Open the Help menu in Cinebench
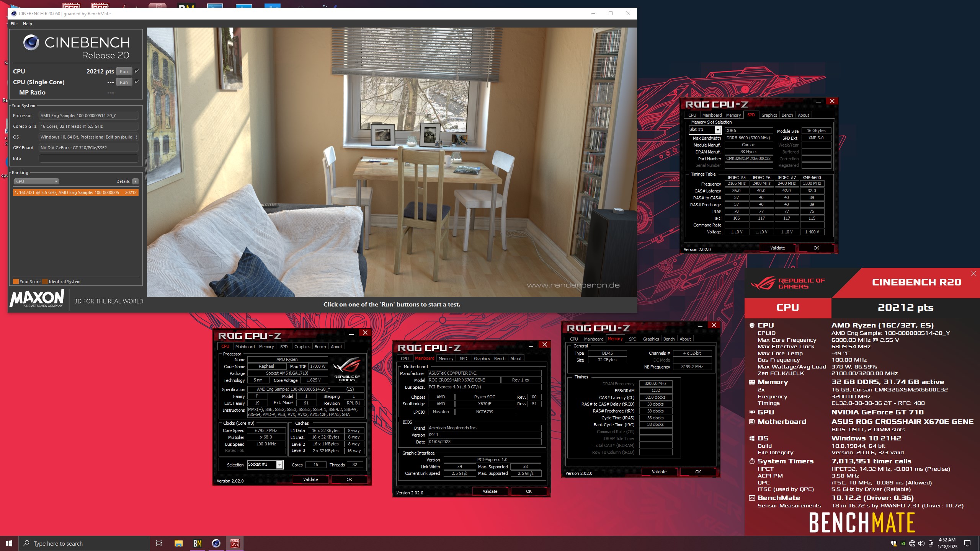 coord(28,24)
